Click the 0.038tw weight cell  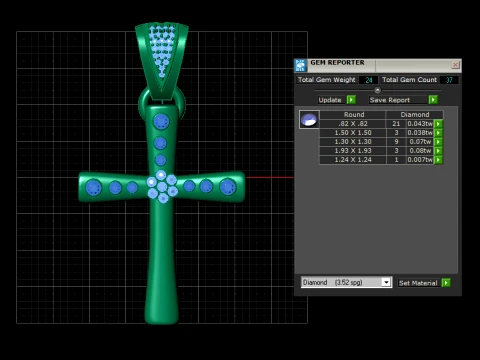(420, 133)
